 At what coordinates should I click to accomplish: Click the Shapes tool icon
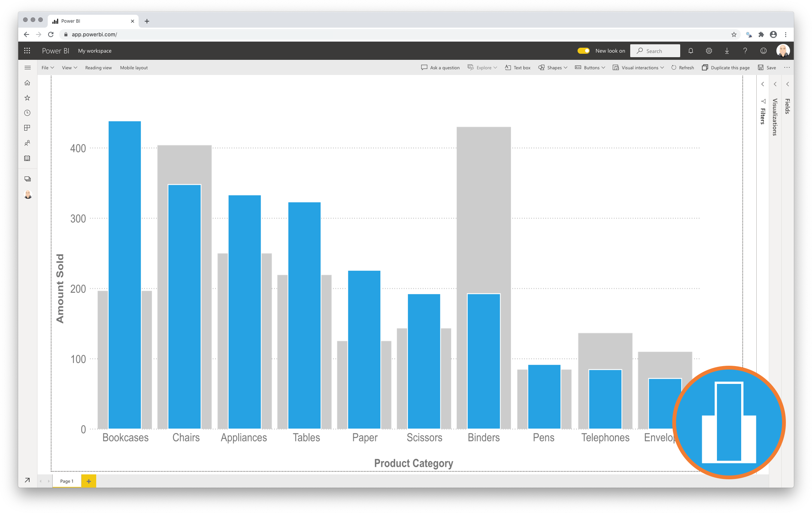point(541,68)
